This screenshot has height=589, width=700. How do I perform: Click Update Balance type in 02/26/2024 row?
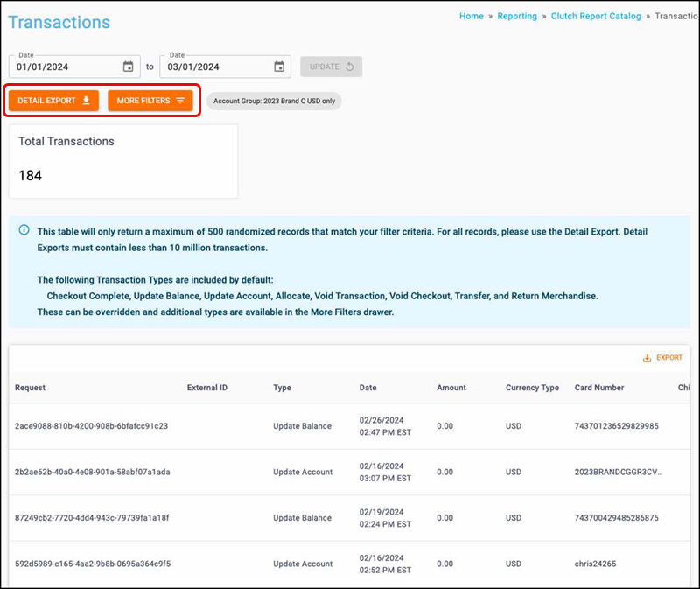(x=302, y=426)
